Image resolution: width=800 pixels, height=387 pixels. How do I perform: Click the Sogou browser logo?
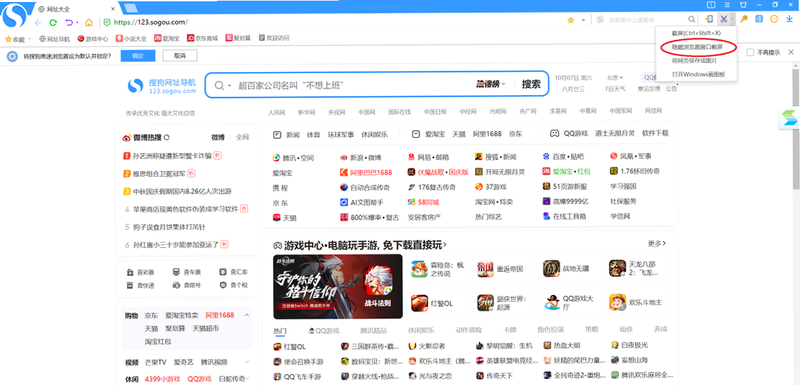(15, 15)
